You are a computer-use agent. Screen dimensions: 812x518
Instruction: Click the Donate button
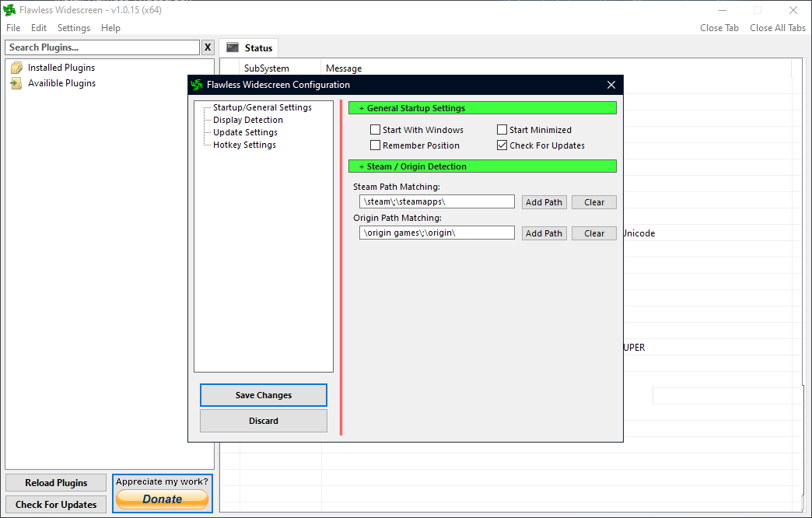[x=162, y=499]
